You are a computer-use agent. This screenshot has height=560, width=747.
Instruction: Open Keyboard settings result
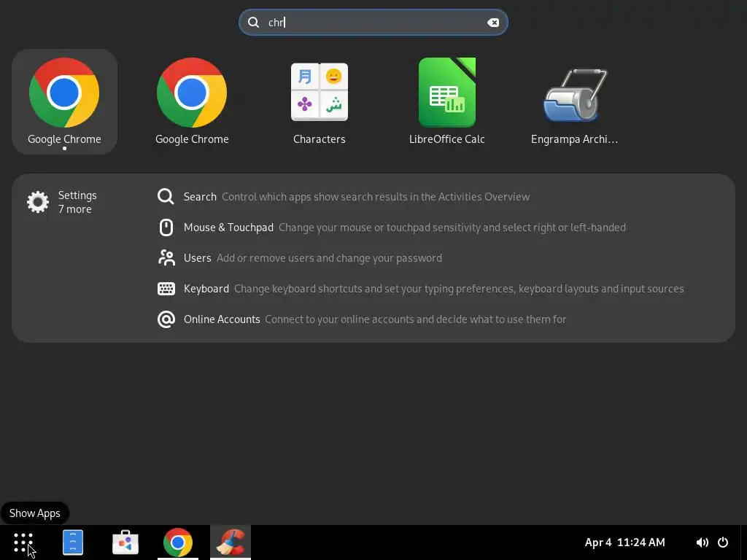[420, 289]
